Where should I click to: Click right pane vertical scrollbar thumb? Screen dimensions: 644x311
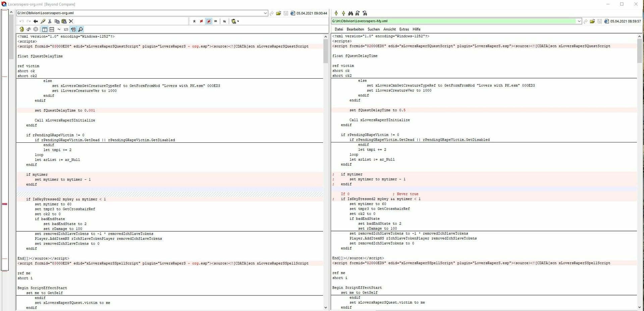pos(639,50)
